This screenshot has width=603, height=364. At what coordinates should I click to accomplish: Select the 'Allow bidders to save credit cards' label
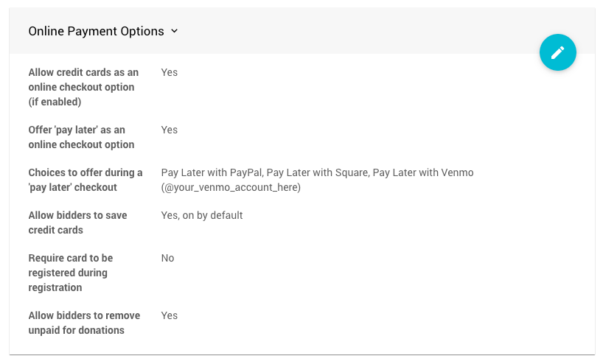click(x=77, y=223)
